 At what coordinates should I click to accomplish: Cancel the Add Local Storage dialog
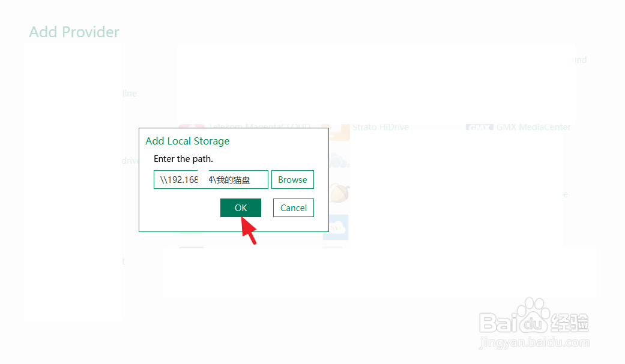click(294, 207)
